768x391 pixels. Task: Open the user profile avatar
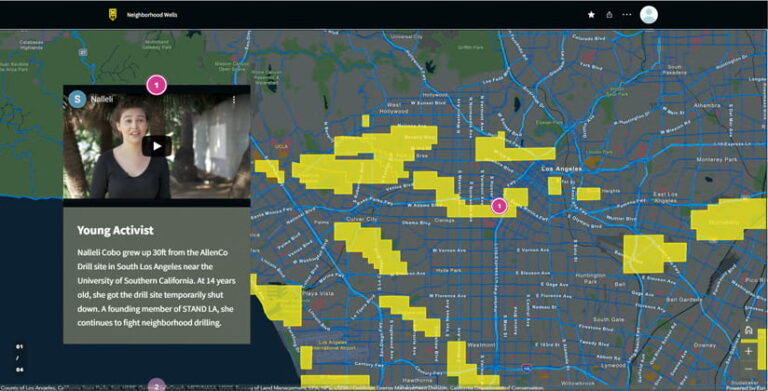[648, 15]
